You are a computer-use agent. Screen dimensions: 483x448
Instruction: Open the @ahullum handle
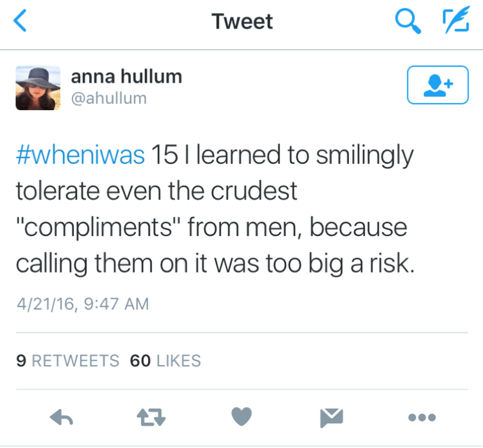point(109,98)
